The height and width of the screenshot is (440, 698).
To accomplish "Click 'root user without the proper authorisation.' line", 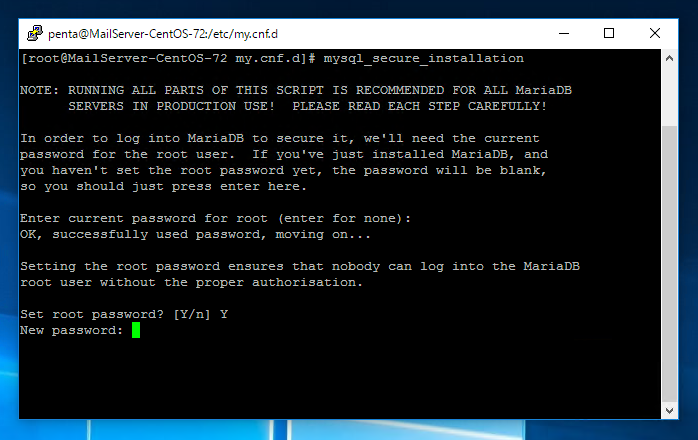I will pyautogui.click(x=191, y=282).
